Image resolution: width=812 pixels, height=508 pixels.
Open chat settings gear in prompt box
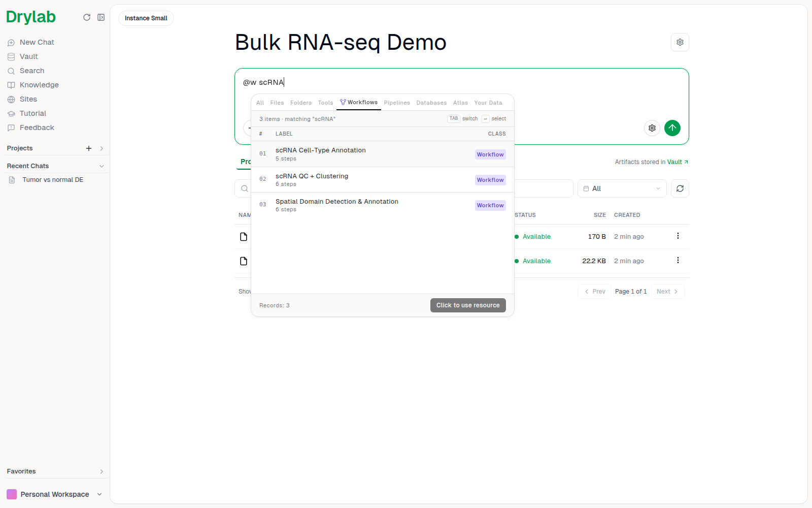(x=652, y=128)
